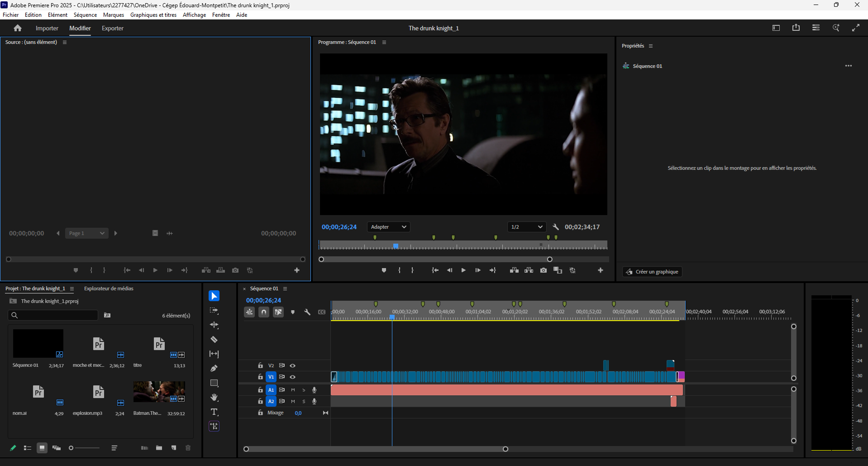Choose the Ripple Edit tool
Image resolution: width=868 pixels, height=466 pixels.
tap(214, 325)
